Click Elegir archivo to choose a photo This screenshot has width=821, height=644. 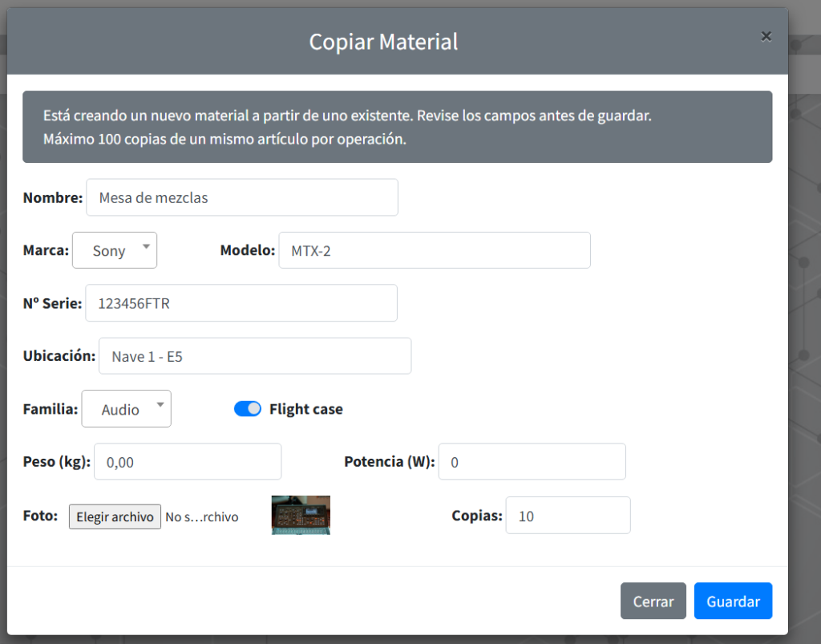click(114, 516)
